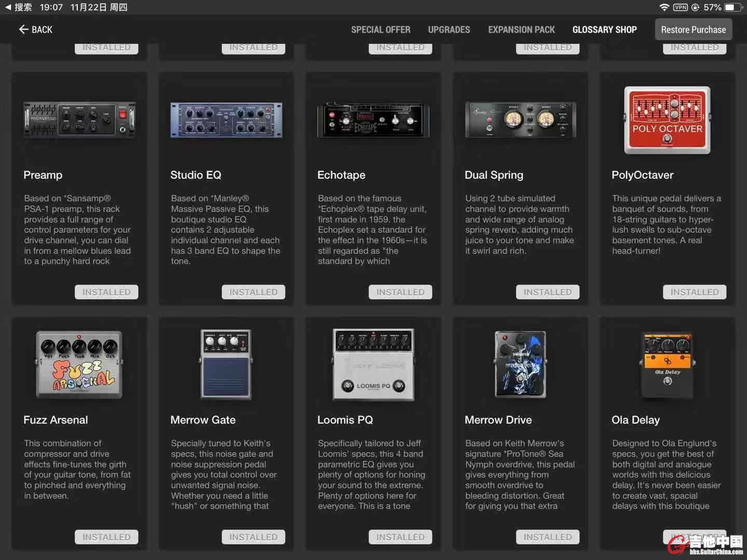Tap the status bar clock showing 19:07

pyautogui.click(x=51, y=7)
